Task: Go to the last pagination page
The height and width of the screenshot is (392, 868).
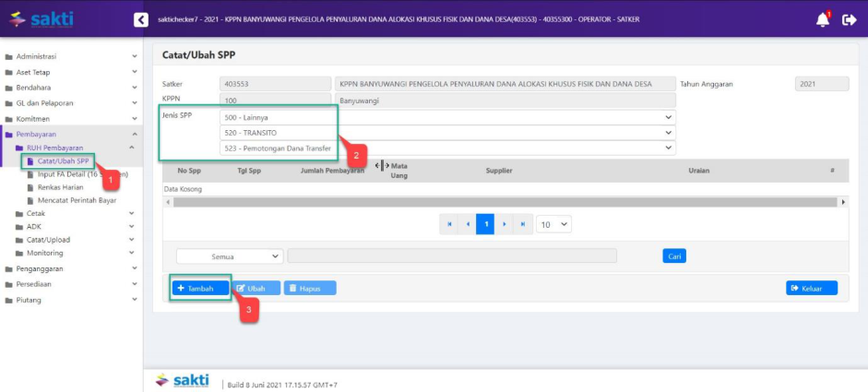Action: tap(523, 224)
